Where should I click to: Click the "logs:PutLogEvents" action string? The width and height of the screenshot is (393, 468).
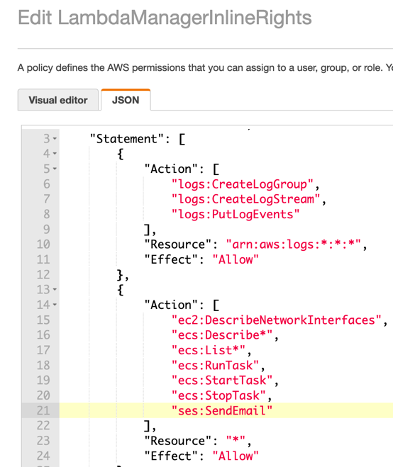235,214
